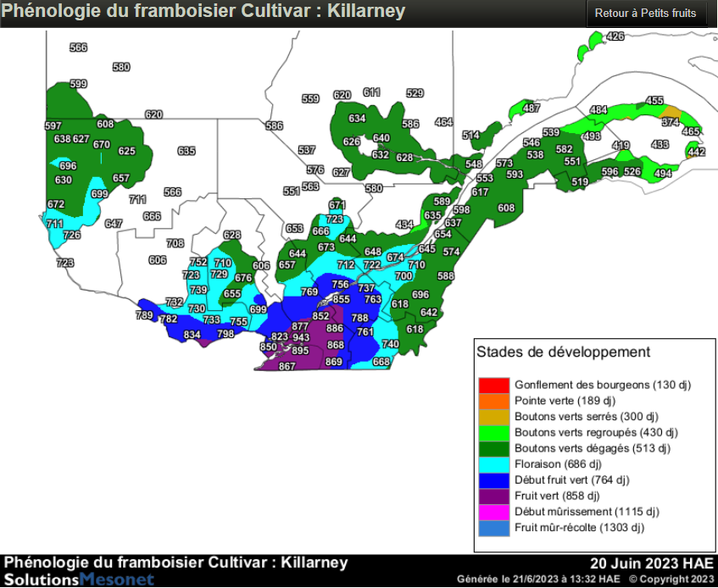Pick the Fruit mûr-récolte legend swatch

tap(493, 528)
